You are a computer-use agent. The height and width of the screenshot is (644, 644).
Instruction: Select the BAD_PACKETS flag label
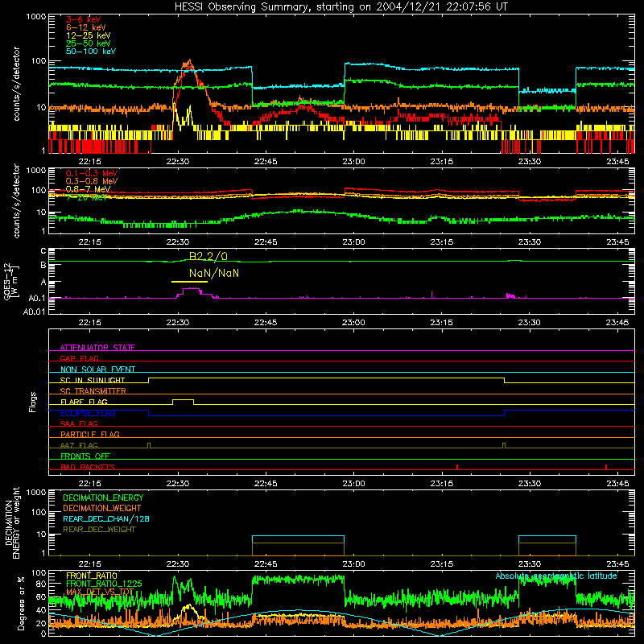click(x=88, y=467)
